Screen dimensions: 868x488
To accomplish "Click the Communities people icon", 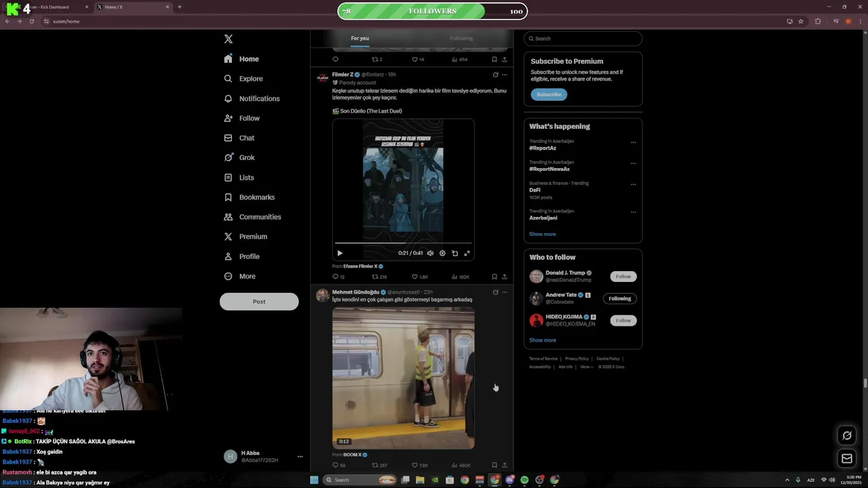I will (x=228, y=217).
